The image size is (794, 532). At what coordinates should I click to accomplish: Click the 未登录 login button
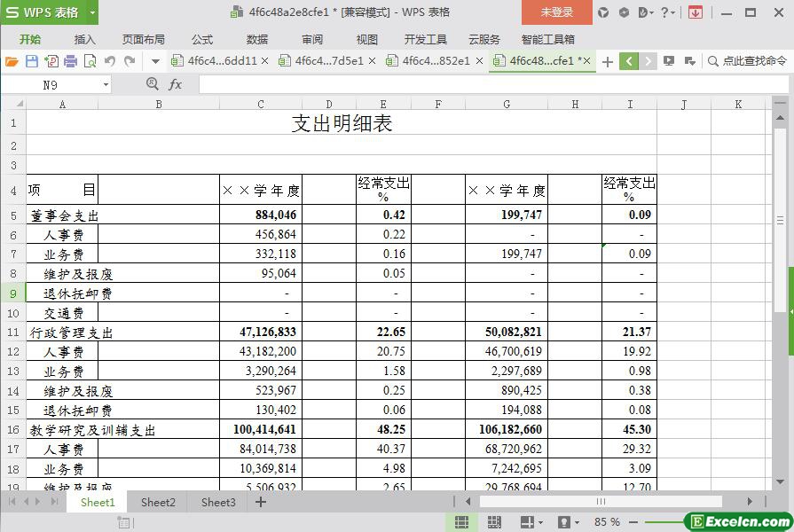[x=556, y=12]
